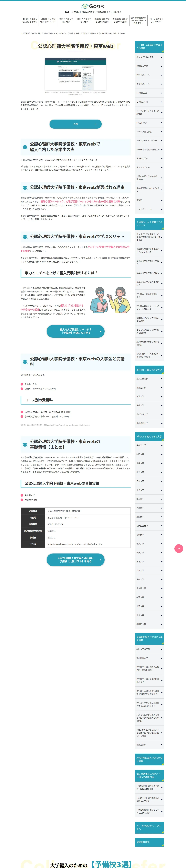Open the clinical-psych.com official HP link in table
186x868 pixels.
pyautogui.click(x=75, y=544)
